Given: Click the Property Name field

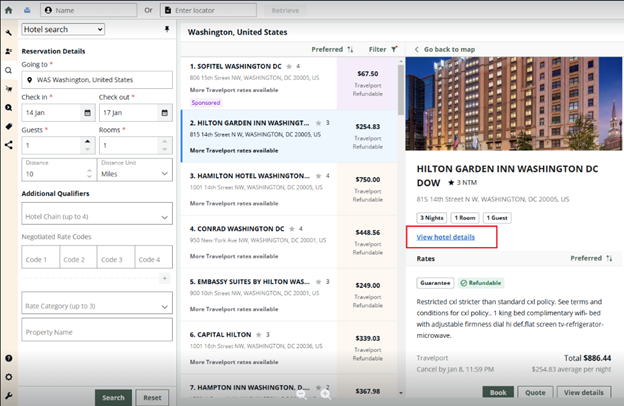Looking at the screenshot, I should pyautogui.click(x=97, y=329).
